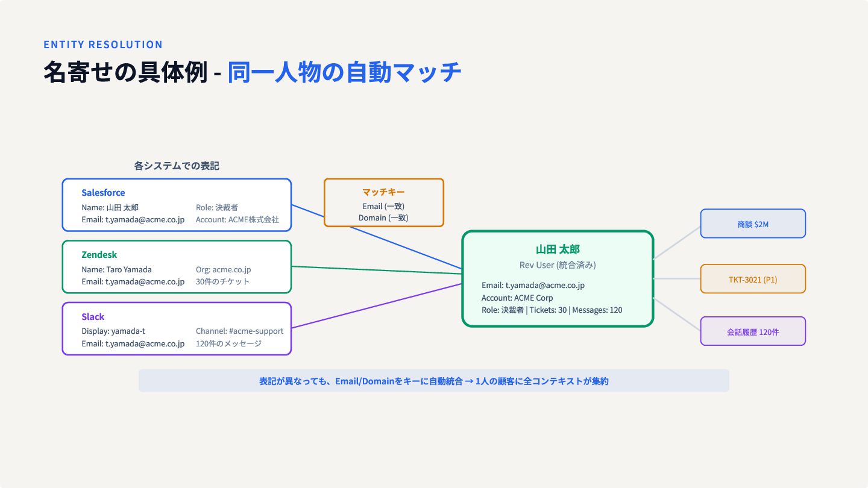Click "Account: ACME株式会社" in the Salesforce card
This screenshot has width=868, height=488.
[x=237, y=220]
